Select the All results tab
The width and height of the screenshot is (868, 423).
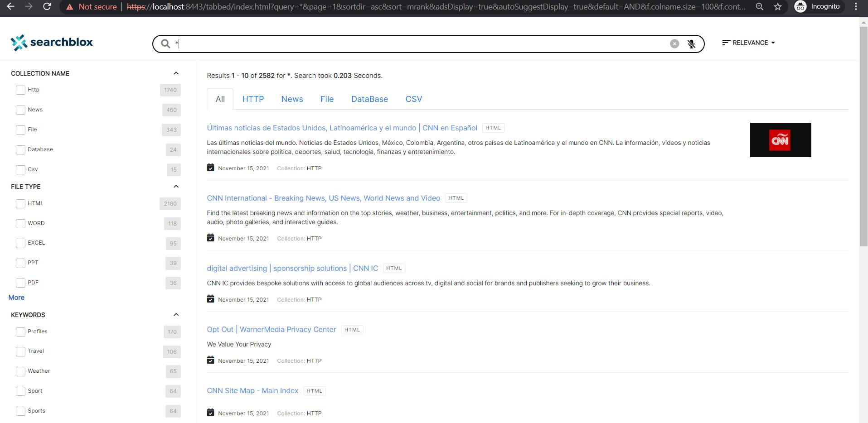(220, 99)
